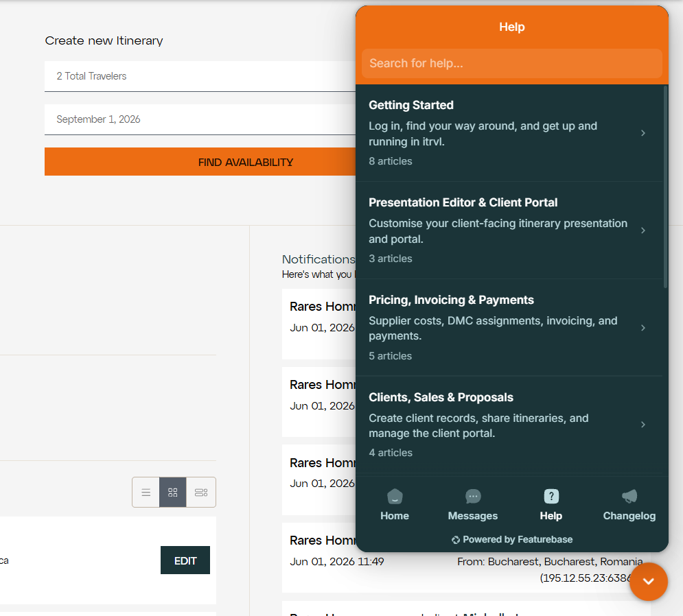Select the Help tab in widget footer

point(551,505)
